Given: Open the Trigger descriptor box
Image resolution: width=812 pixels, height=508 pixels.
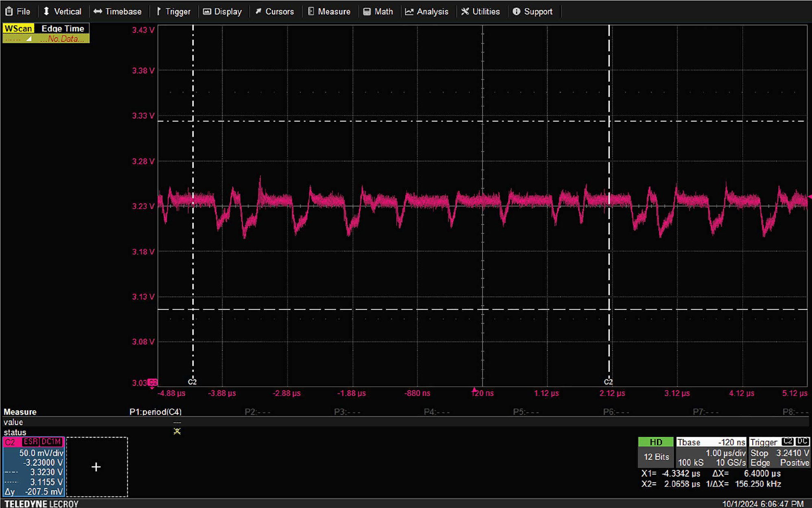Looking at the screenshot, I should [779, 452].
